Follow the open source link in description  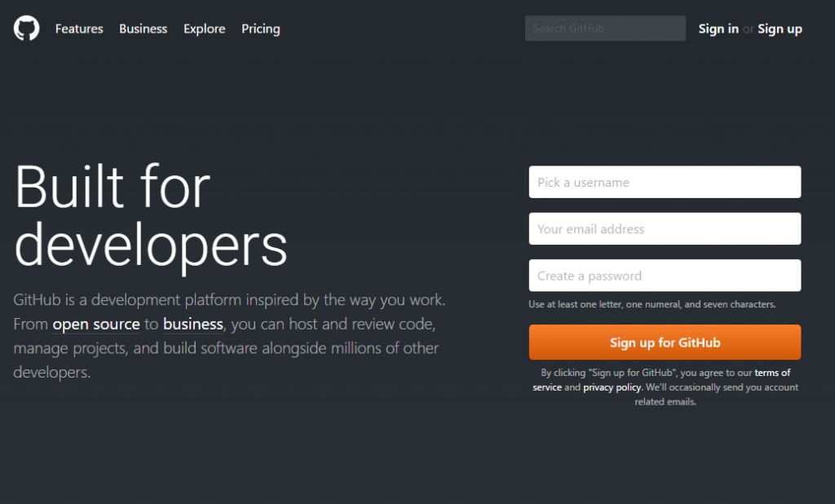(x=96, y=325)
